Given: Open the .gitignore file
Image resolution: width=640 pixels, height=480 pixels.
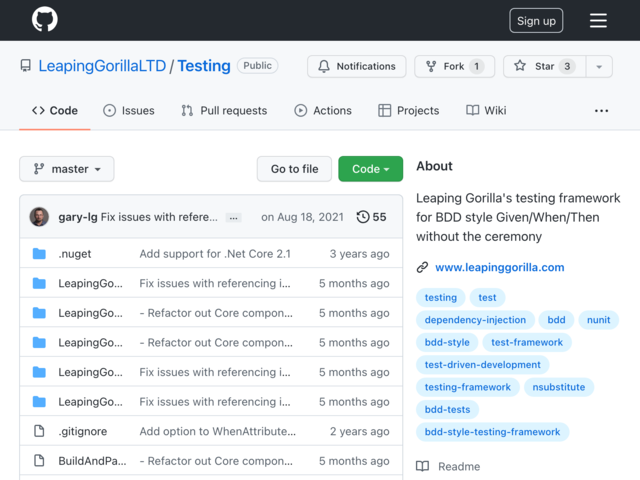Looking at the screenshot, I should pos(82,431).
